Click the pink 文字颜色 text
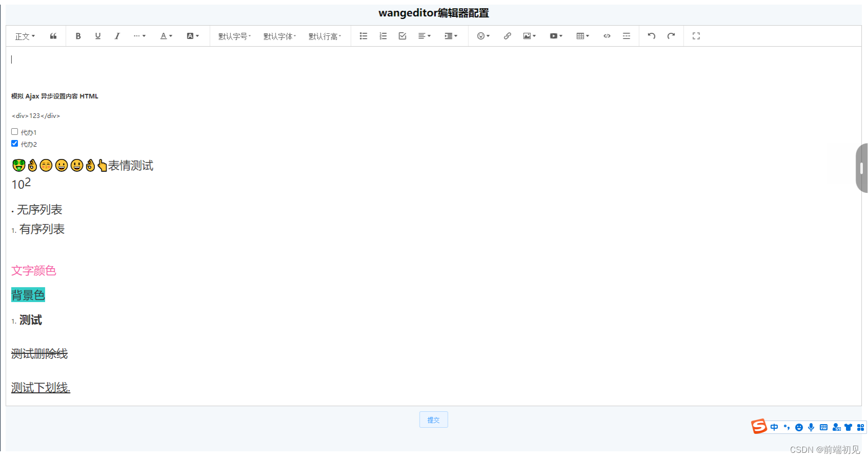The height and width of the screenshot is (459, 868). (34, 270)
